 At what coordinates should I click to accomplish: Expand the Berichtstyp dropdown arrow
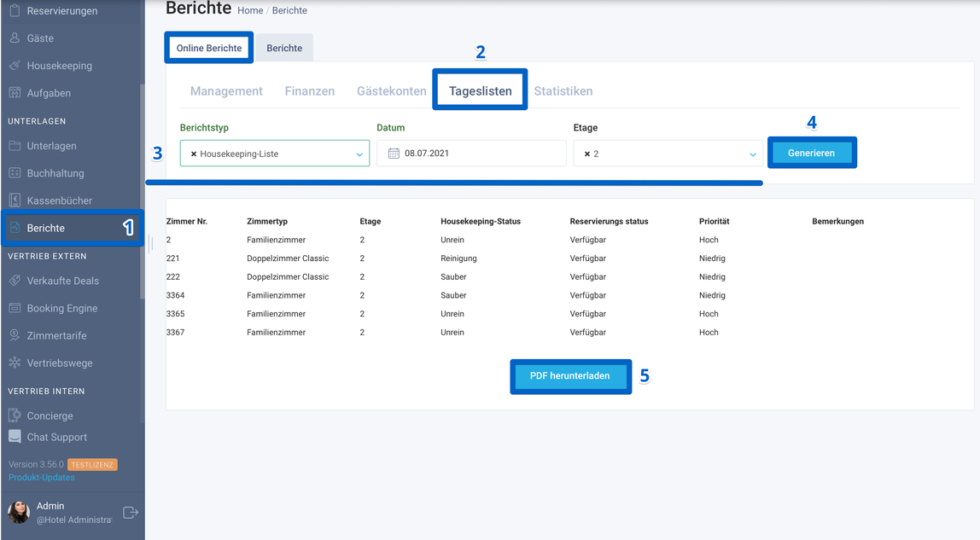[359, 154]
